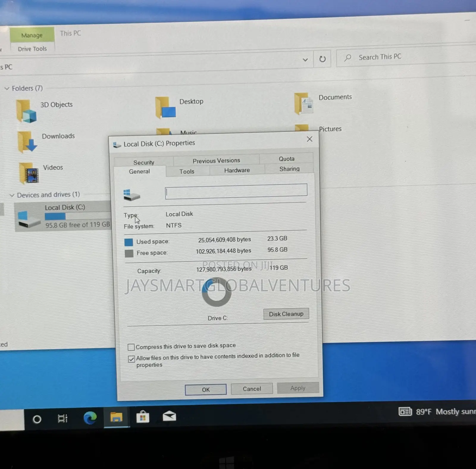
Task: Open Microsoft Store from the taskbar
Action: pos(143,417)
